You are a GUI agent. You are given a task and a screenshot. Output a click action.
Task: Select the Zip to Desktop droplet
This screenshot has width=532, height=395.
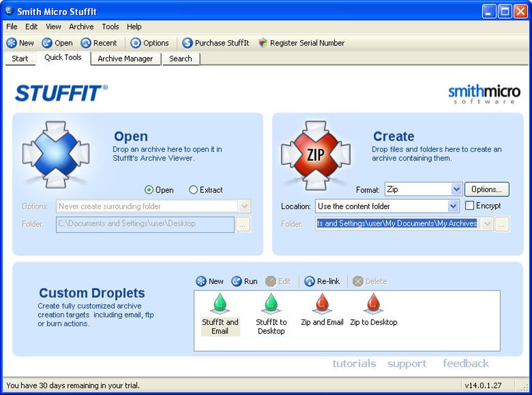(x=373, y=310)
